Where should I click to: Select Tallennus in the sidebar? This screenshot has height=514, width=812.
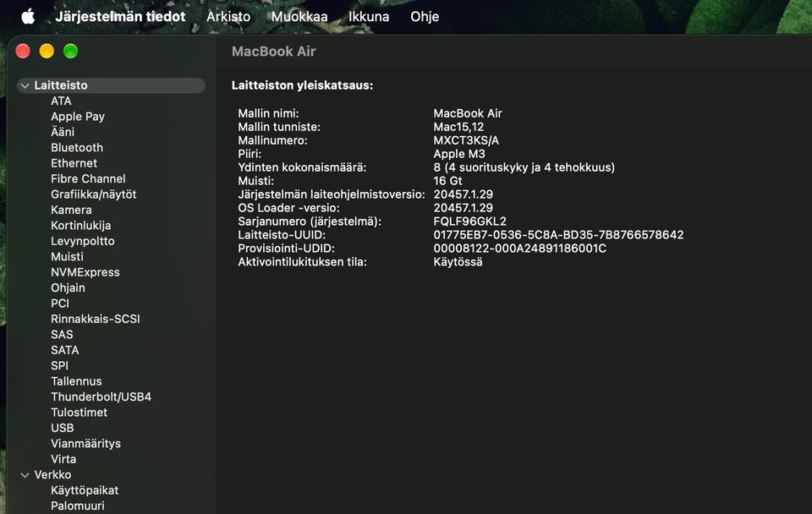(76, 380)
